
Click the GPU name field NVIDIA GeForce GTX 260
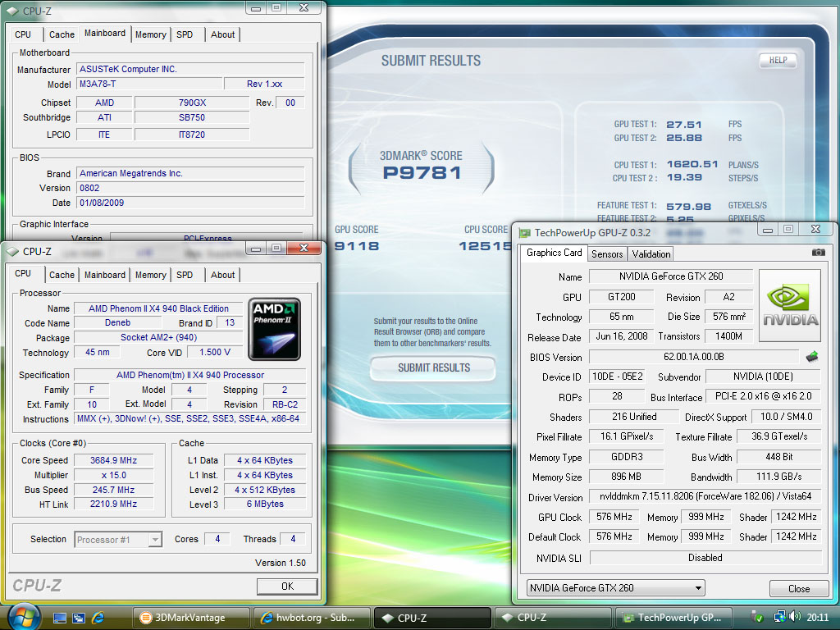coord(671,276)
